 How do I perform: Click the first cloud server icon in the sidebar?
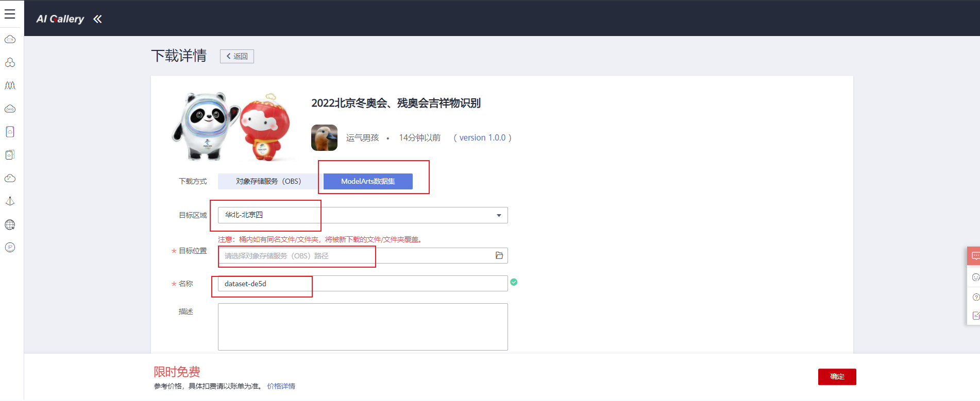(10, 40)
